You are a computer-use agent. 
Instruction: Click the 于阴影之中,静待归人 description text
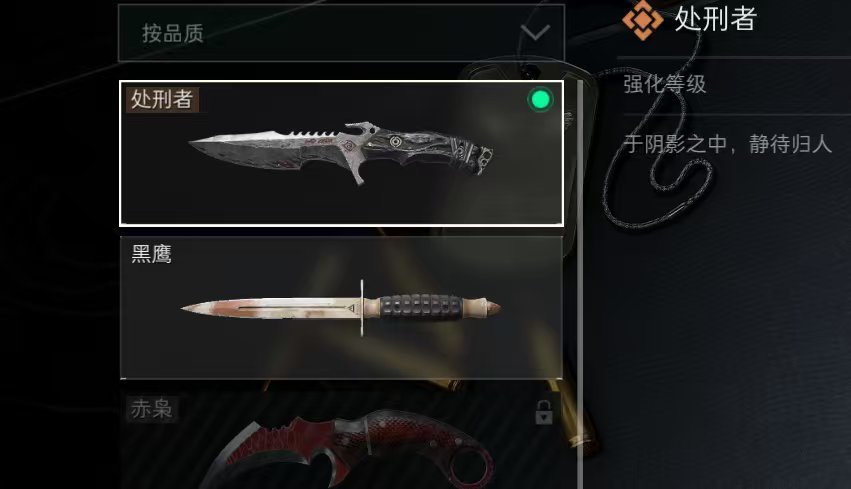click(x=727, y=144)
